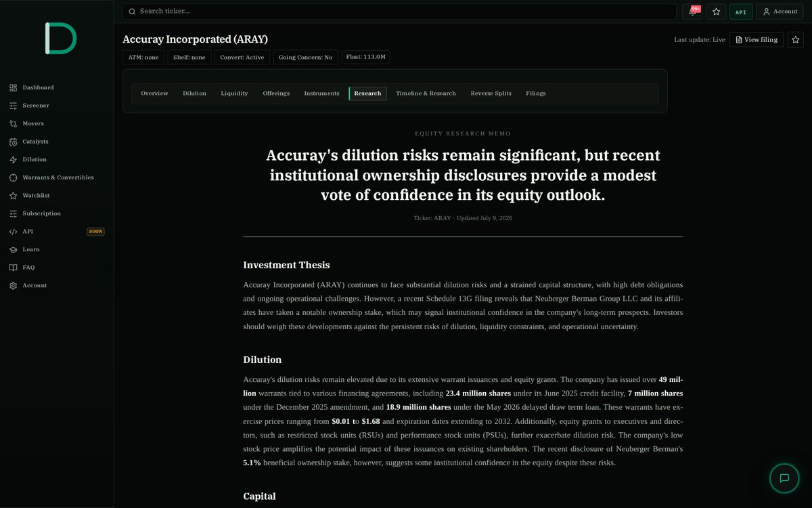
Task: Switch to the Instruments tab
Action: coord(321,93)
